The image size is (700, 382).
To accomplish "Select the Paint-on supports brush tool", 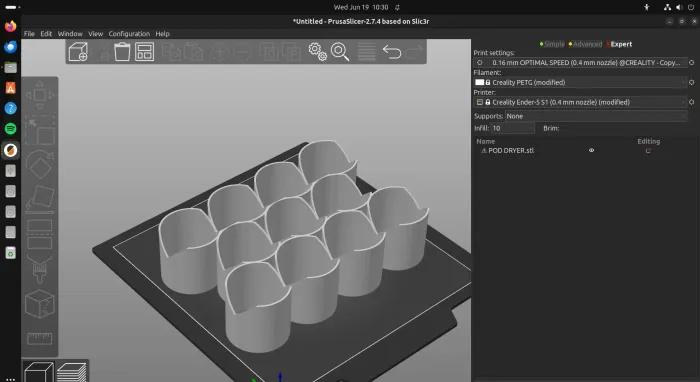I will pos(40,269).
